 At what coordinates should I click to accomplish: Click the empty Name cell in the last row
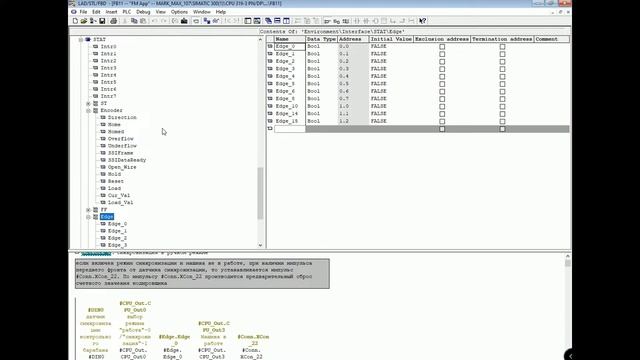coord(290,129)
